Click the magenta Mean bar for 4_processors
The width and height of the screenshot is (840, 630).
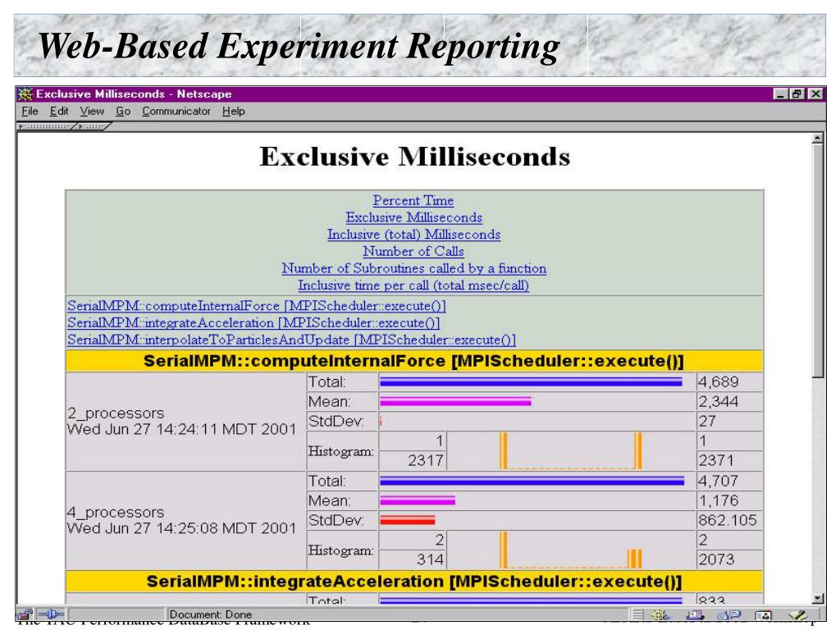tap(418, 500)
